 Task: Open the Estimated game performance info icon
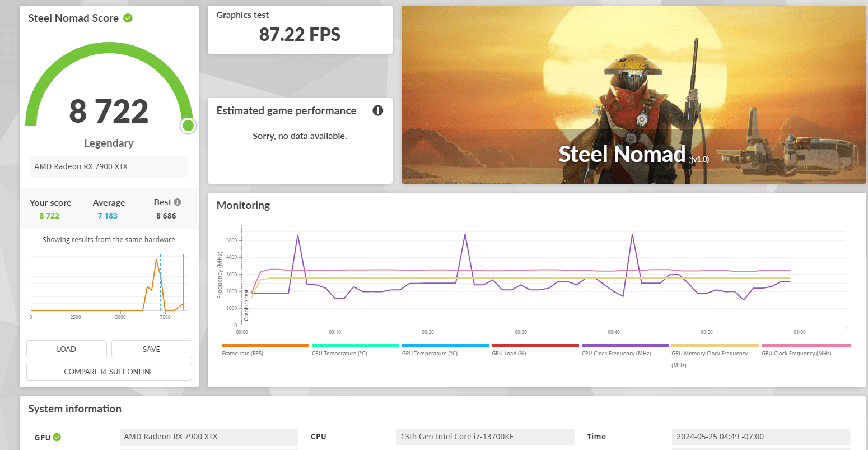coord(378,110)
